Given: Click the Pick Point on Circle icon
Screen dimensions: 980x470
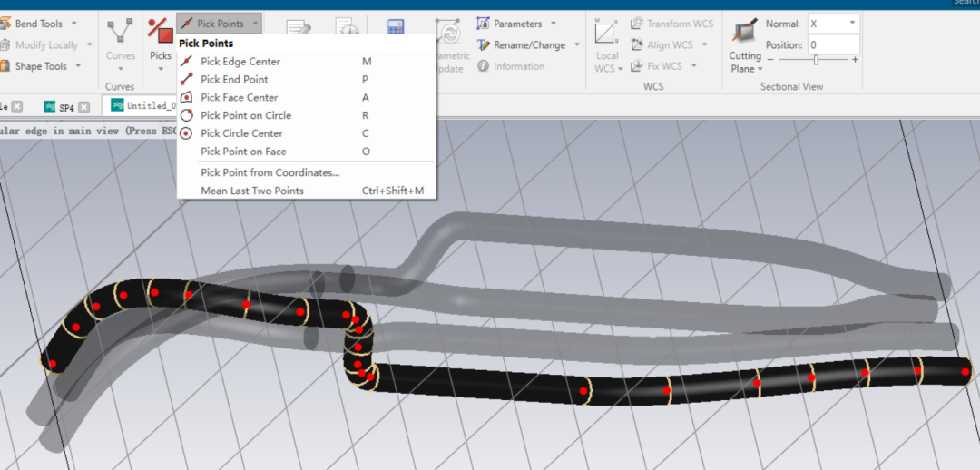Looking at the screenshot, I should 186,115.
